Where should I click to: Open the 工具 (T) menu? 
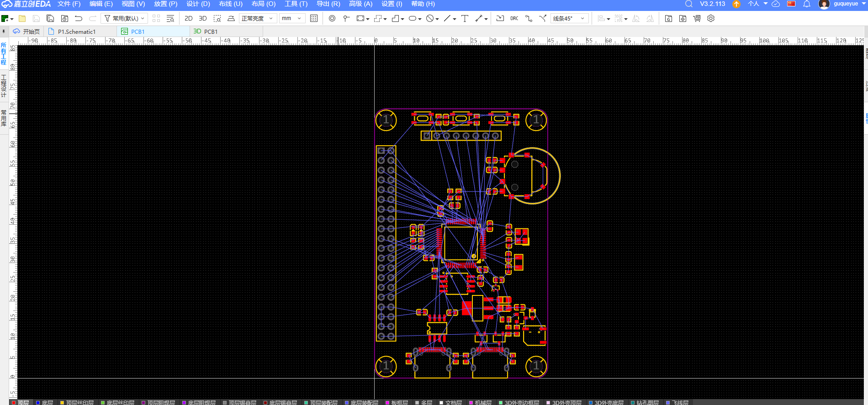click(296, 4)
